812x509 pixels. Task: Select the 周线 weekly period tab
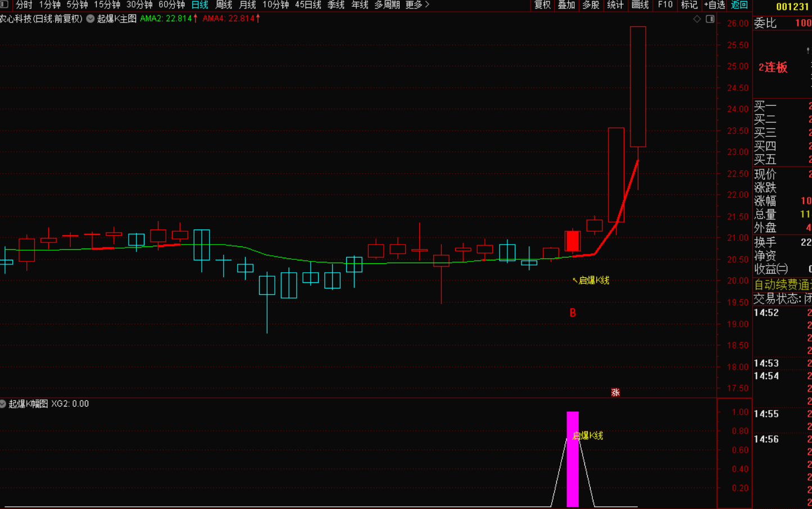coord(224,5)
